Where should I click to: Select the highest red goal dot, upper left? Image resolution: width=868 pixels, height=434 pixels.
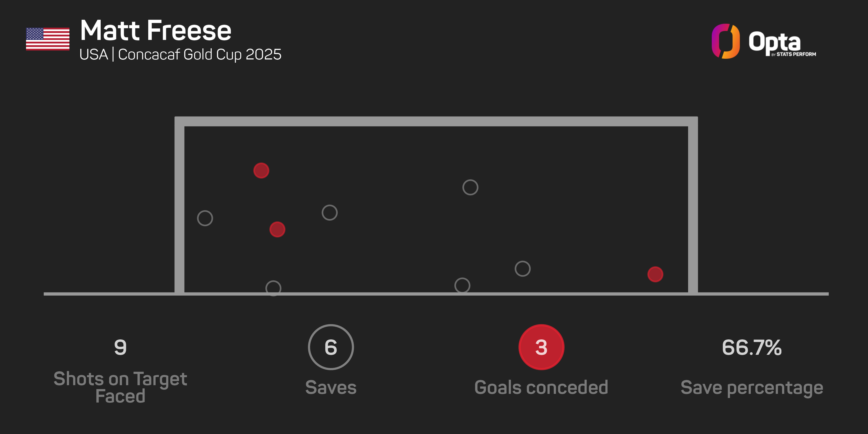261,171
